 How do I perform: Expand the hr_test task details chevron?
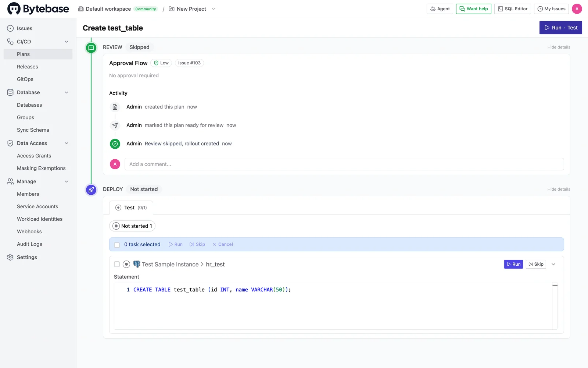click(553, 264)
